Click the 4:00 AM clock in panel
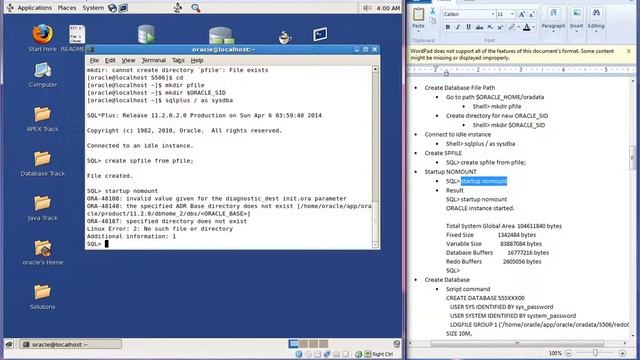Image resolution: width=640 pixels, height=360 pixels. tap(388, 8)
